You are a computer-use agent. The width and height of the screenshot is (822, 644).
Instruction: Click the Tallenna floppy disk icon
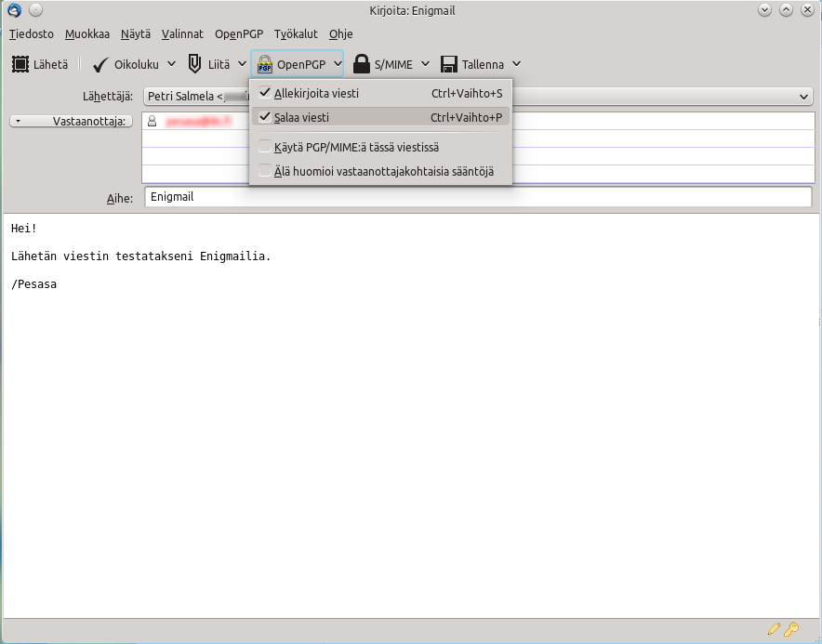(449, 64)
